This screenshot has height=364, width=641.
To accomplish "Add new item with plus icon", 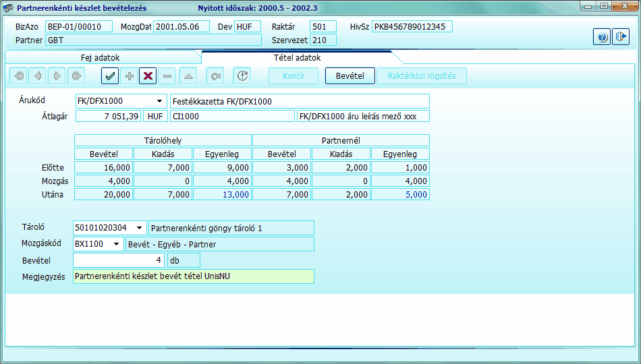I will [129, 76].
